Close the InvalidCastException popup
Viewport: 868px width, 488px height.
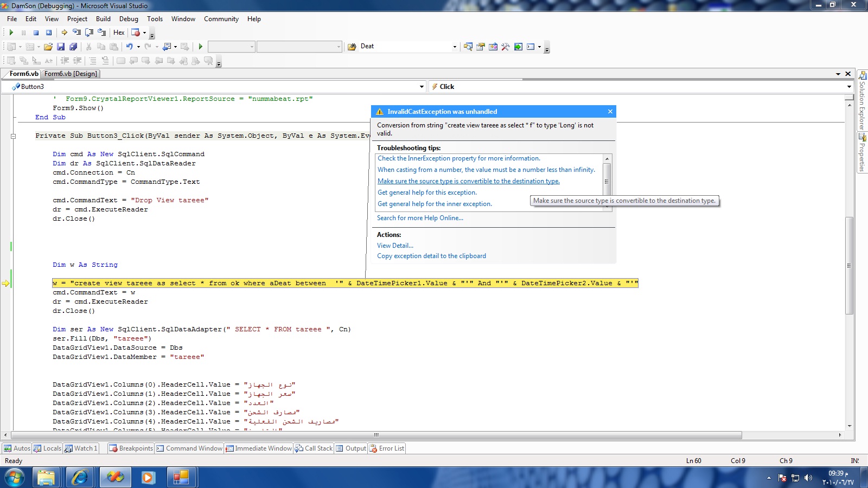point(610,112)
